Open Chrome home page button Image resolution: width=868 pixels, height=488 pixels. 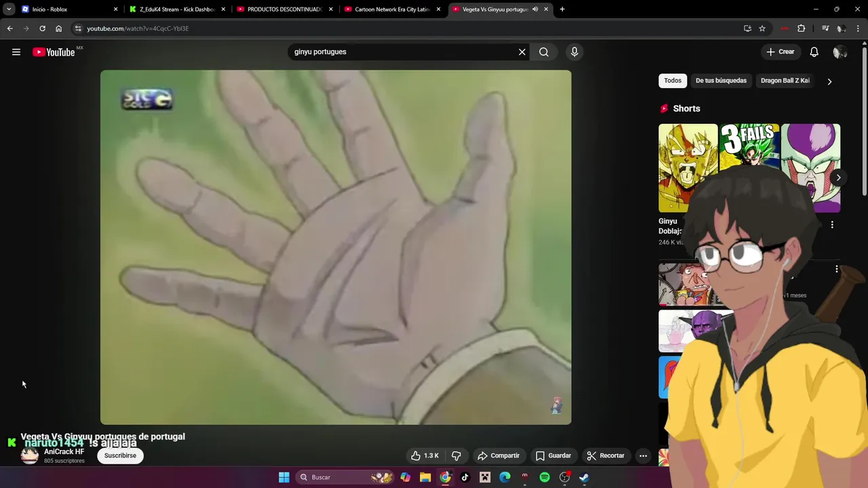[x=58, y=28]
